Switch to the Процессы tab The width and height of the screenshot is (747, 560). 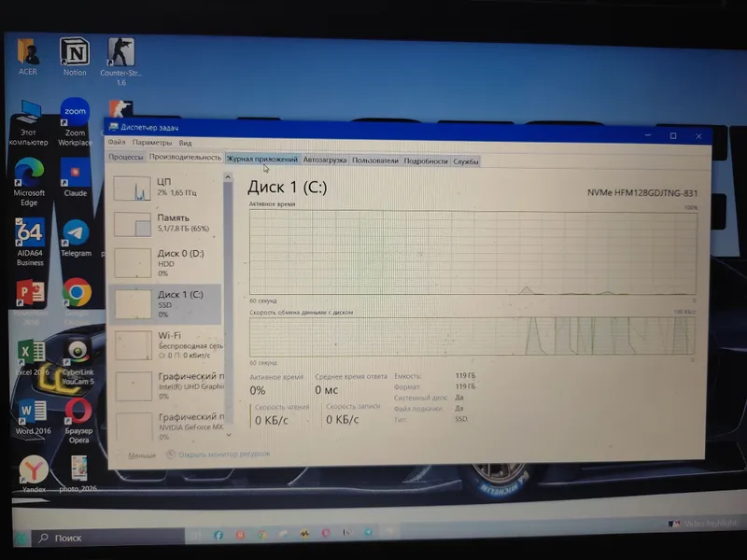point(126,157)
